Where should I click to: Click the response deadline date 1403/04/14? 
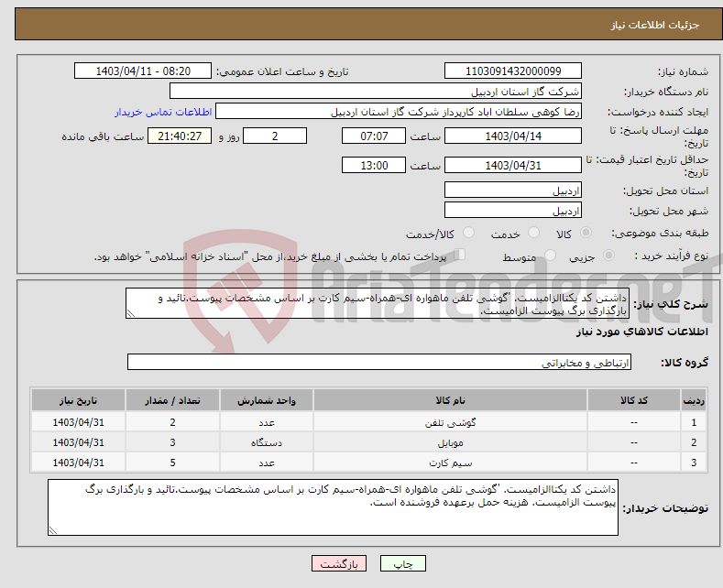click(x=513, y=136)
